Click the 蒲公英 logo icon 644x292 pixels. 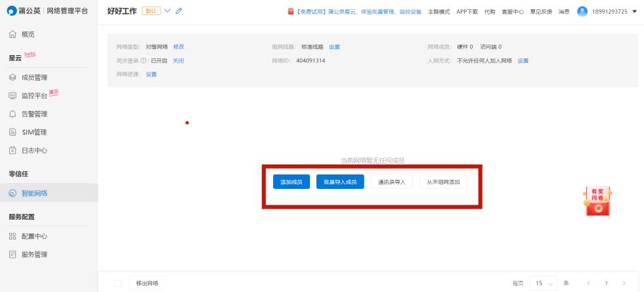(12, 11)
